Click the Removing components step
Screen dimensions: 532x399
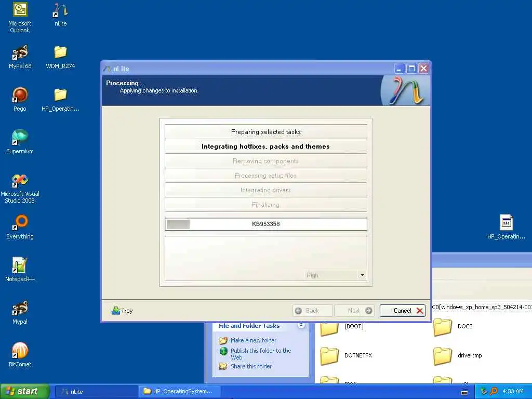[x=265, y=161]
